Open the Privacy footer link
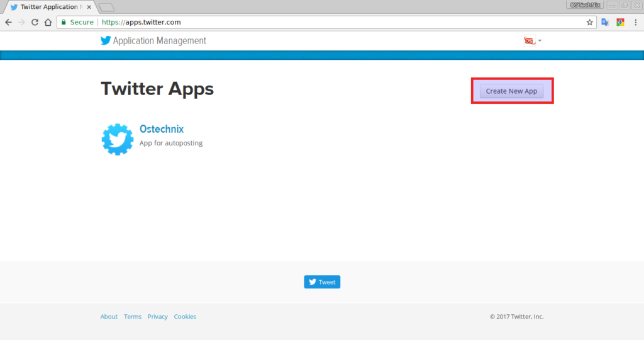 [157, 317]
